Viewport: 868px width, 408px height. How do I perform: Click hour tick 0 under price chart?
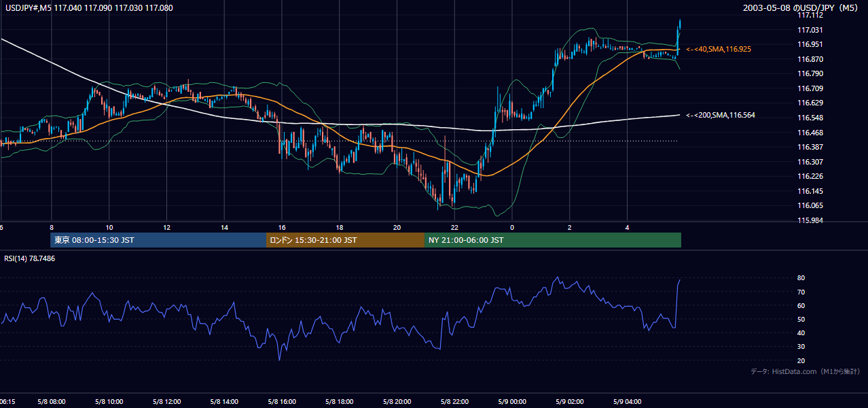(x=512, y=228)
